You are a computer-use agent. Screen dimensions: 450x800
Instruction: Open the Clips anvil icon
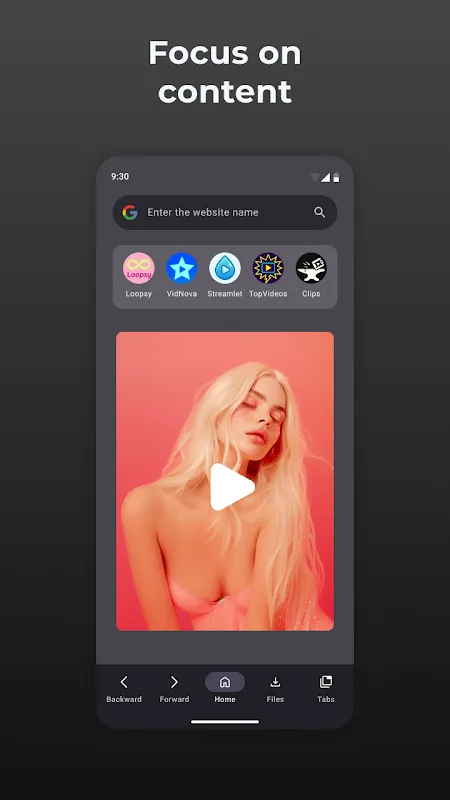311,268
